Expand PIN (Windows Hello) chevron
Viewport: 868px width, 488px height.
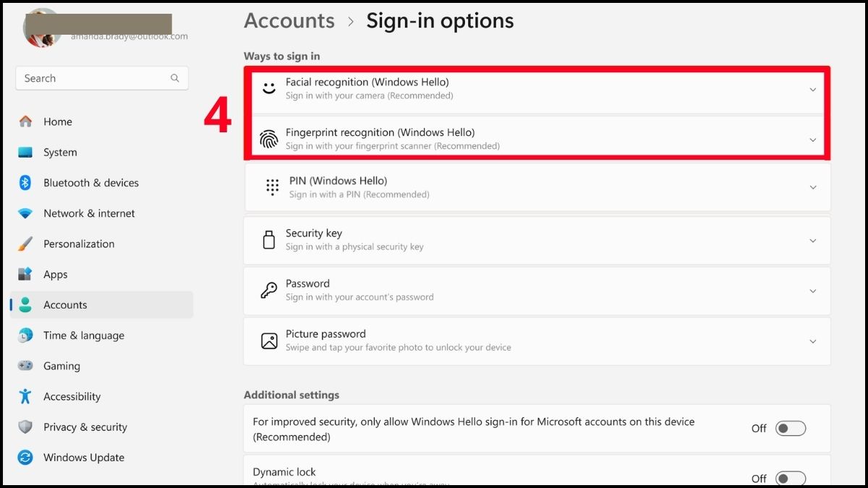(813, 187)
